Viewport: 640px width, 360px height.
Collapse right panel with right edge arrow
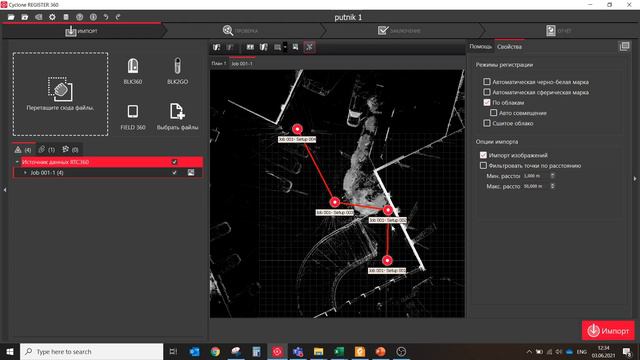click(x=635, y=179)
